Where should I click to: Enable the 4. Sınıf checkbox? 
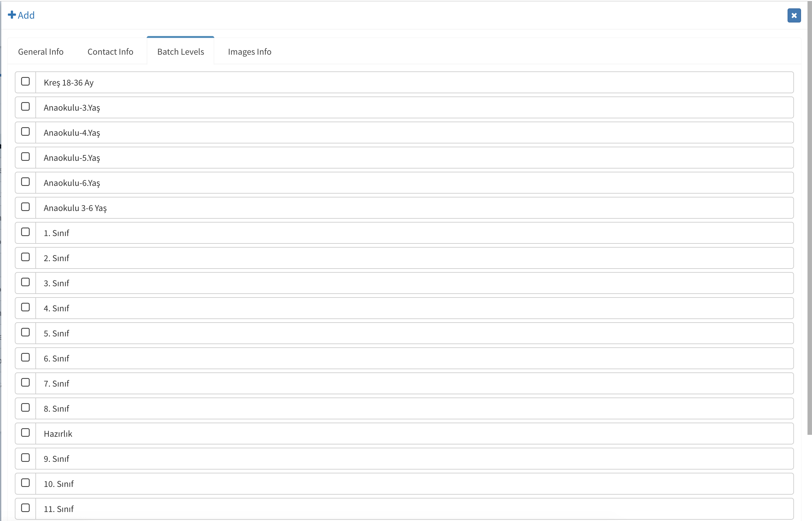tap(25, 307)
